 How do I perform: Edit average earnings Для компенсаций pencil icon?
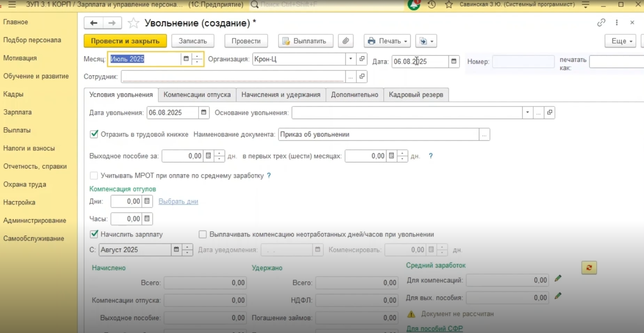(x=558, y=279)
